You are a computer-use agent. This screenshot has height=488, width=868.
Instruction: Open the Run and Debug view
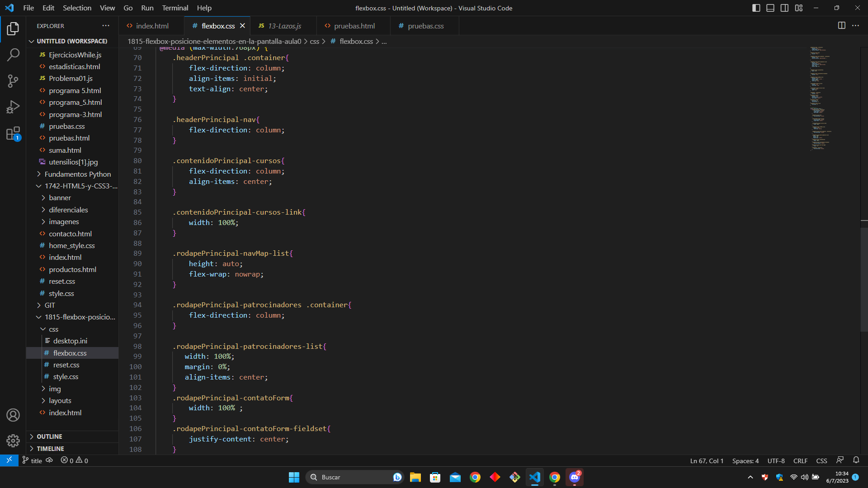click(13, 107)
